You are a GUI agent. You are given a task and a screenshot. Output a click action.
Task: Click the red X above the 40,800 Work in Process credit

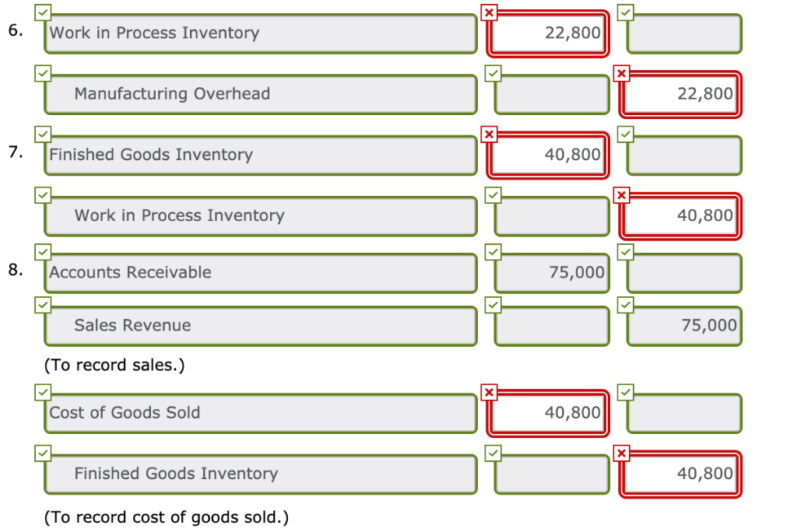point(621,194)
